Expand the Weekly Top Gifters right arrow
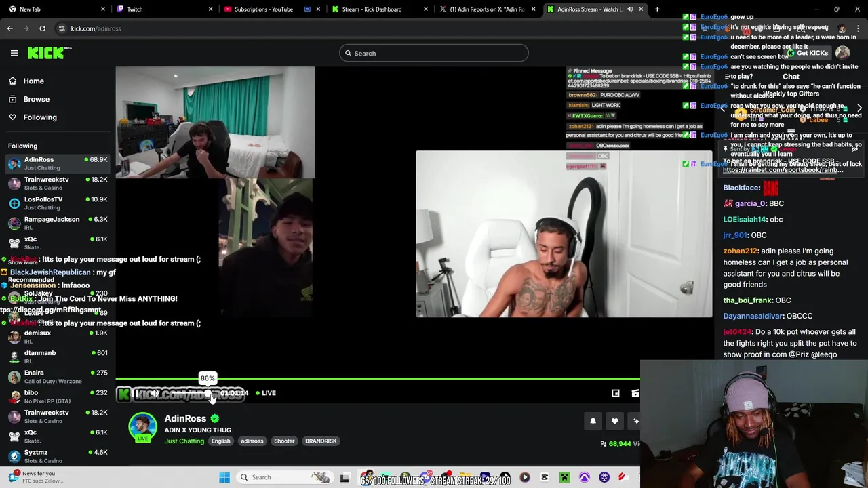The width and height of the screenshot is (868, 488). tap(859, 108)
